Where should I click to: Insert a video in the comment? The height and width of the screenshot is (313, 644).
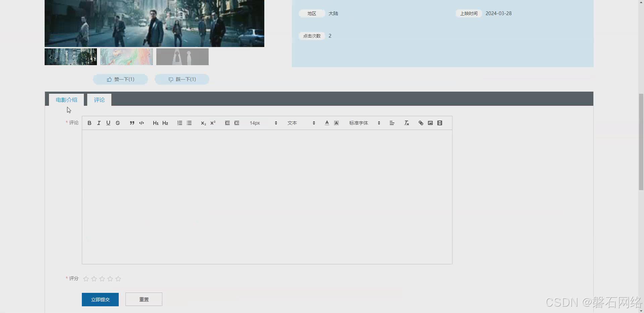click(440, 123)
